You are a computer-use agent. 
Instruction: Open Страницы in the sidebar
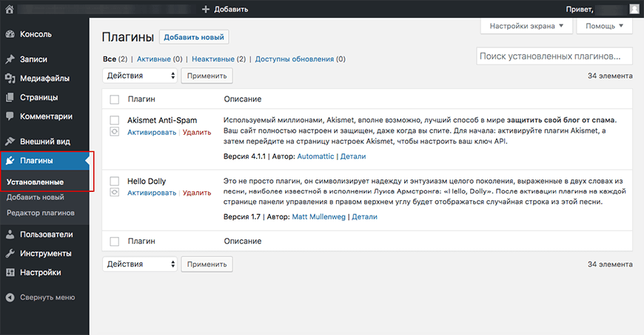point(38,97)
